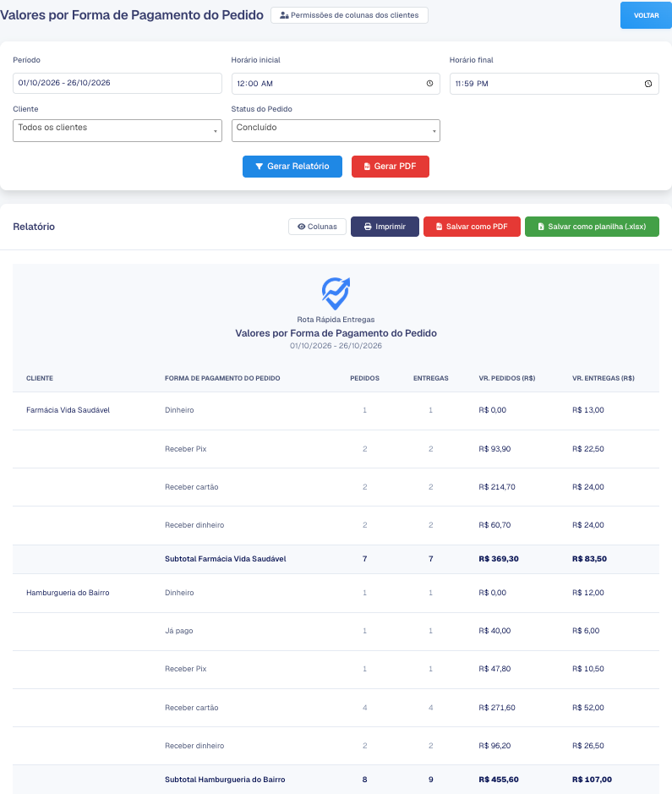
Task: Click the FORMA DE PAGAMENTO DO PEDIDO header
Action: point(222,378)
